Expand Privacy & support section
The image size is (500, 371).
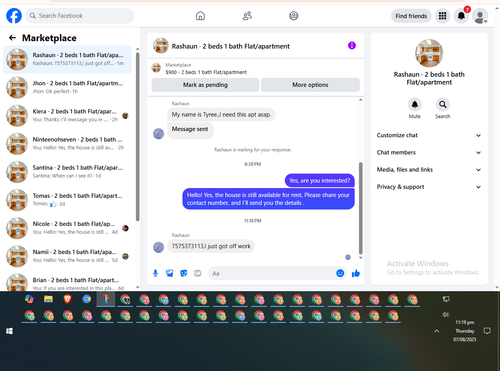point(429,187)
